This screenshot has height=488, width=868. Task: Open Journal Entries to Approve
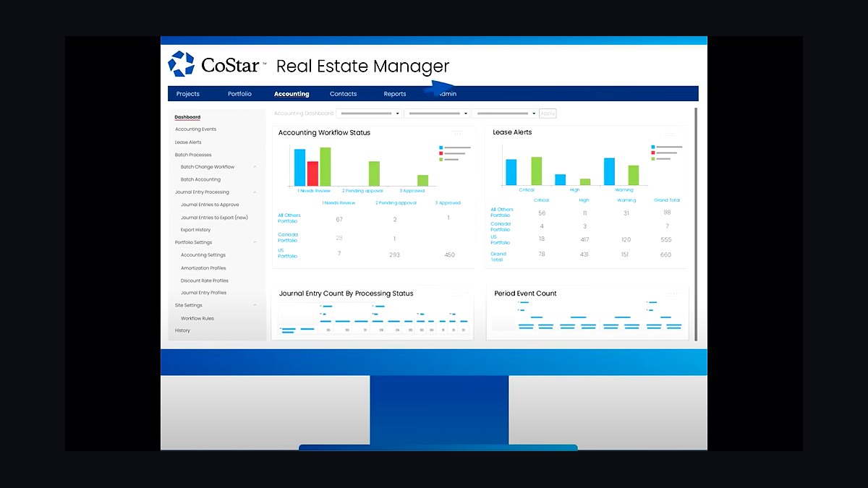coord(210,205)
